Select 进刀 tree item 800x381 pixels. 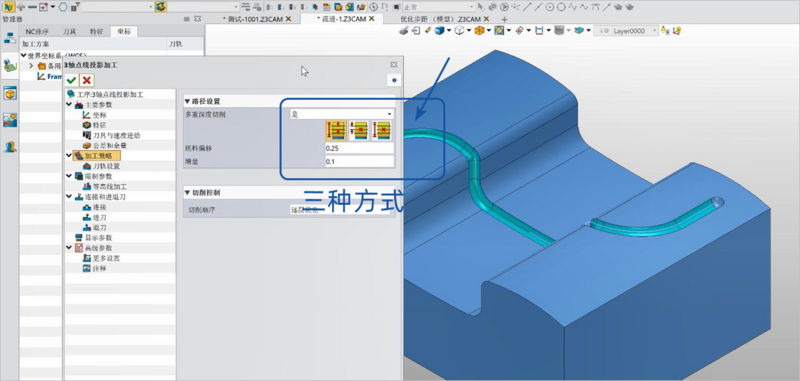pyautogui.click(x=99, y=217)
